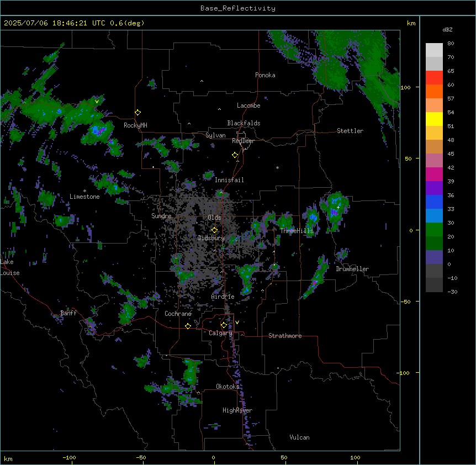
Task: Click the white caret marker west of Strathmore
Action: pyautogui.click(x=242, y=335)
